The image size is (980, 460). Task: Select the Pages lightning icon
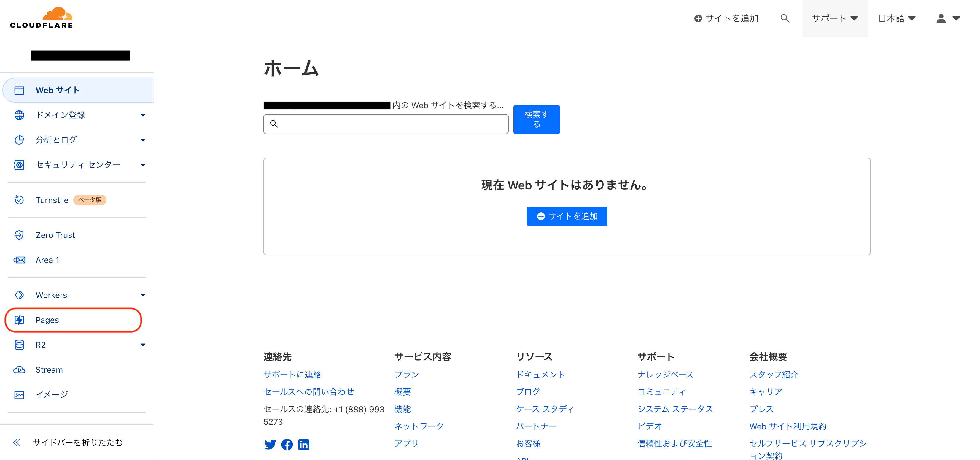(19, 320)
